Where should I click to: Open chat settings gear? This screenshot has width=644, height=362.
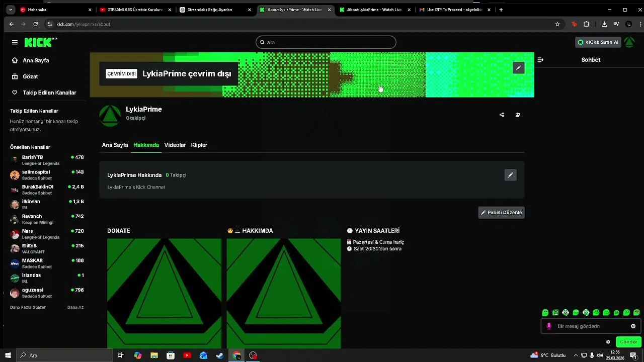point(608,342)
